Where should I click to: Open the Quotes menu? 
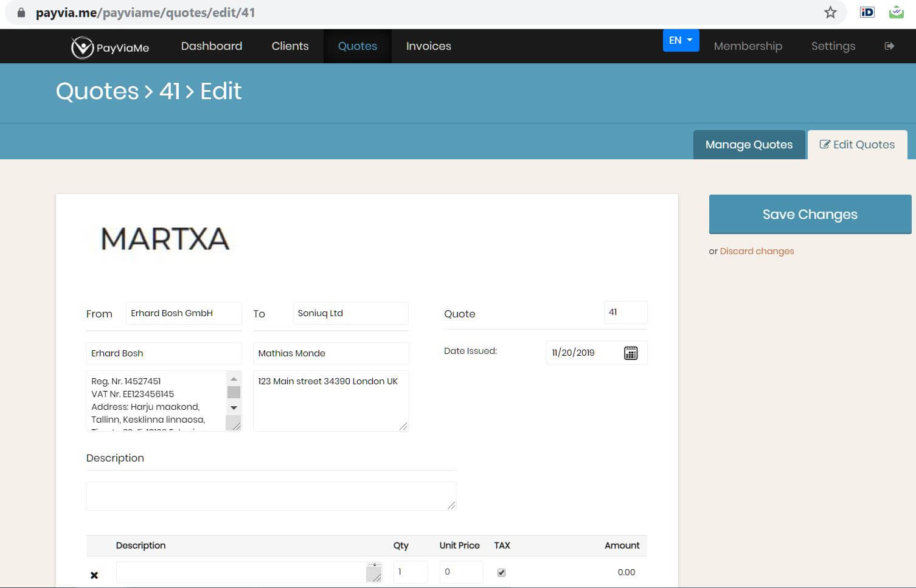point(358,46)
